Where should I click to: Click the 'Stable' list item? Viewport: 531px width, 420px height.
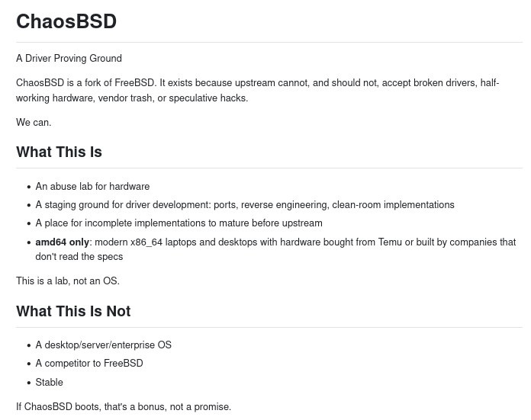click(x=49, y=382)
